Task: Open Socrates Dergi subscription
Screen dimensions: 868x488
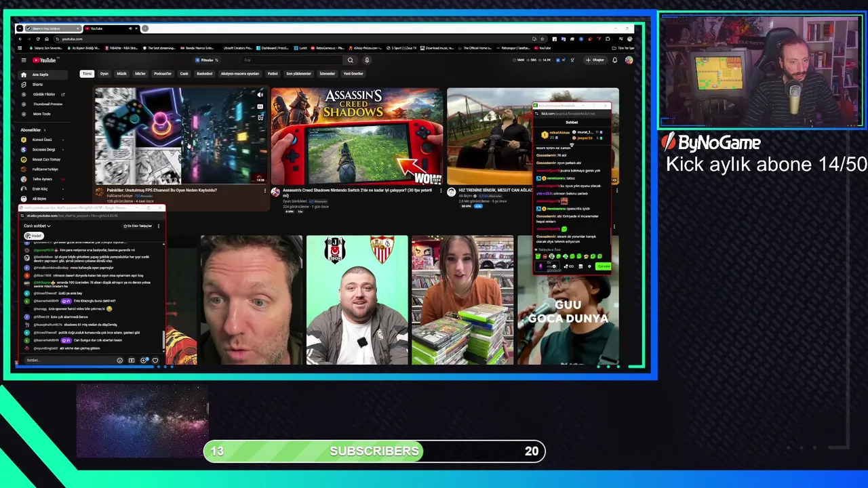Action: tap(42, 150)
